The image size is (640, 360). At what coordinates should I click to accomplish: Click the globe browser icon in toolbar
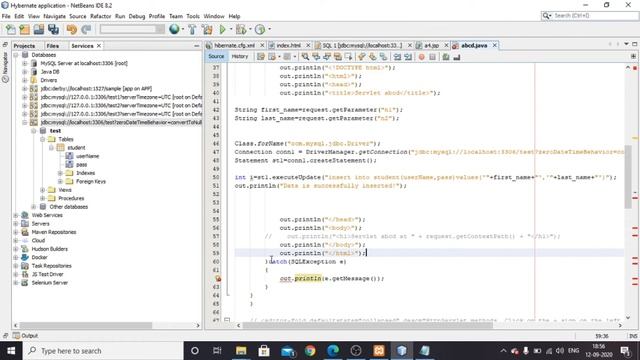coord(174,29)
